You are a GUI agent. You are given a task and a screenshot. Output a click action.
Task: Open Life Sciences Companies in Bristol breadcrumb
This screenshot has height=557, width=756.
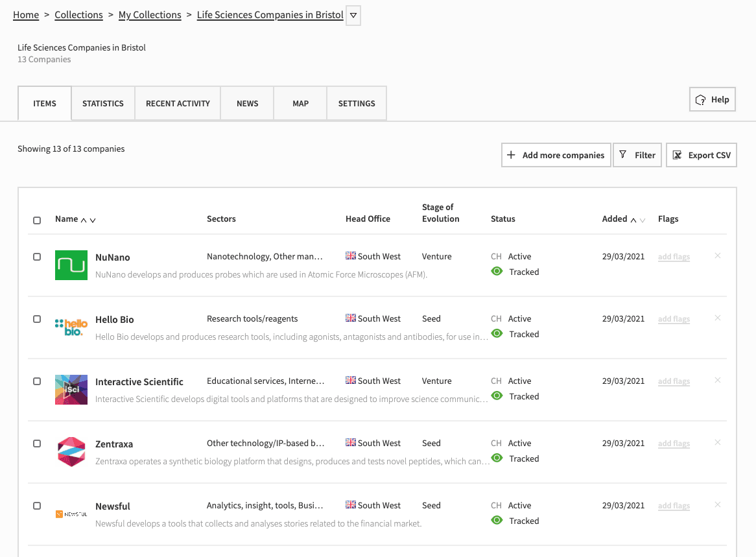[270, 15]
